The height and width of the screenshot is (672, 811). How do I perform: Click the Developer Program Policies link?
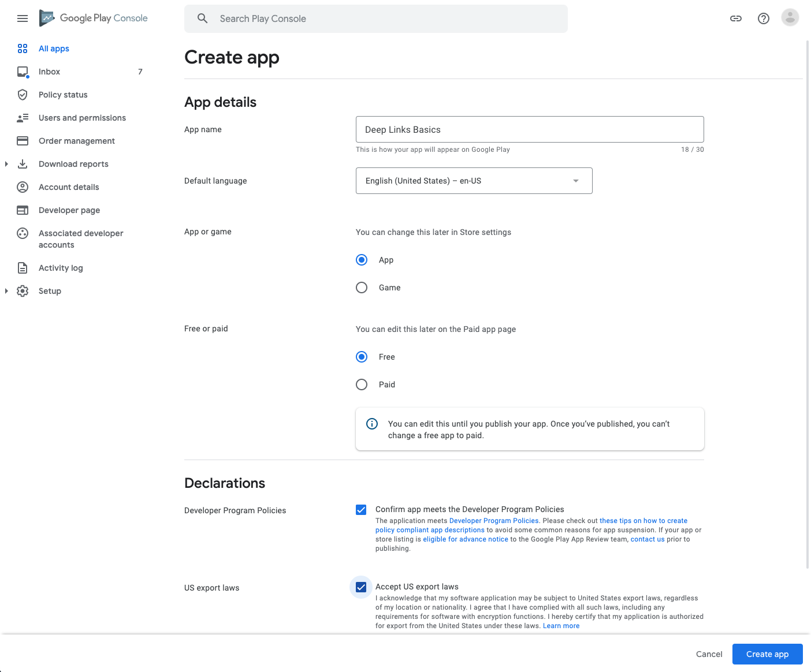point(494,520)
